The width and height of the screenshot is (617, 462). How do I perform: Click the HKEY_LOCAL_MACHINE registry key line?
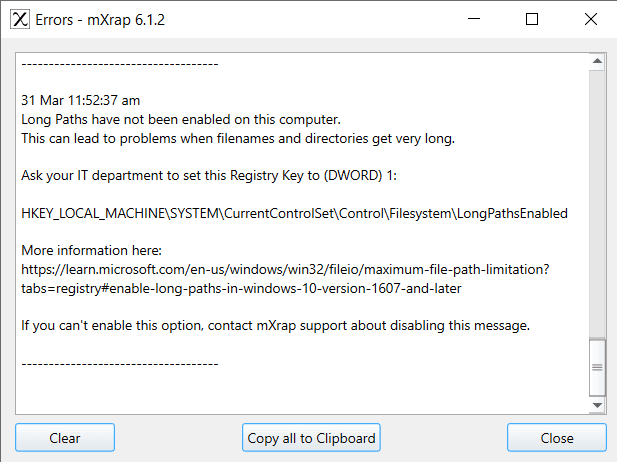294,213
